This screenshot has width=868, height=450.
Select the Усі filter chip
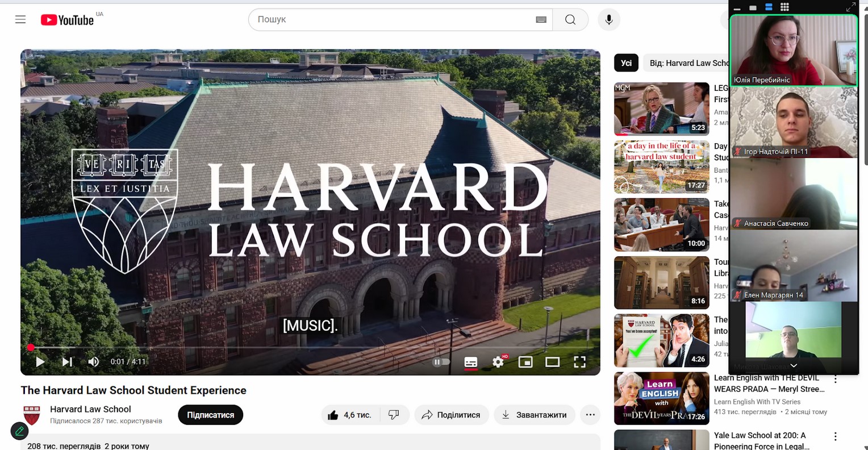click(626, 63)
